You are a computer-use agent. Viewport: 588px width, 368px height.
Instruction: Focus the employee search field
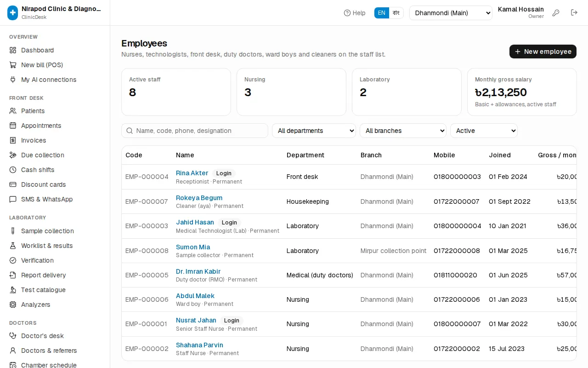195,131
